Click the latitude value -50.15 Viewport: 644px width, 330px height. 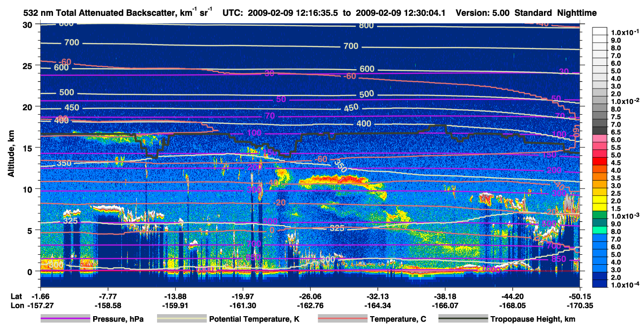580,296
